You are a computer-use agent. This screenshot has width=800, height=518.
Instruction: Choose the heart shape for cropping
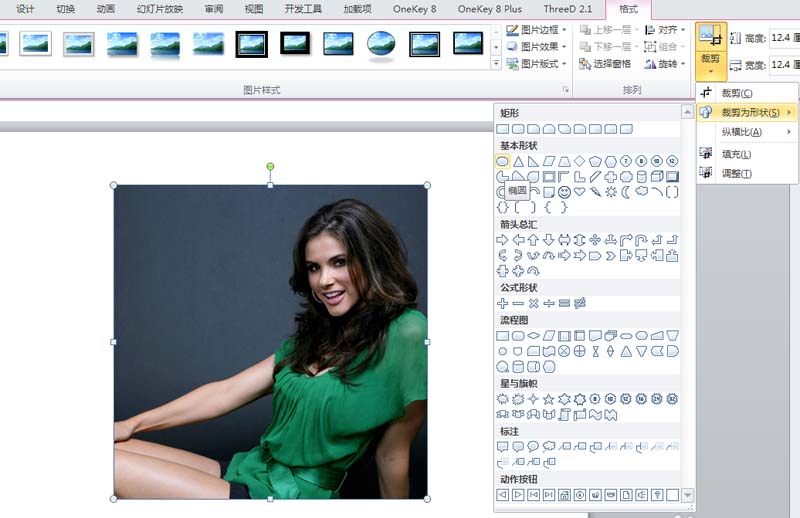pyautogui.click(x=579, y=192)
